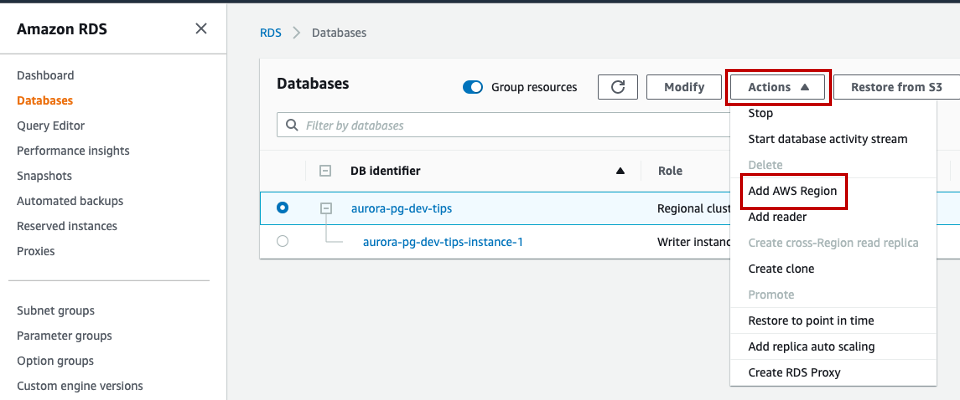Choose Add AWS Region from menu
This screenshot has height=400, width=960.
coord(792,190)
